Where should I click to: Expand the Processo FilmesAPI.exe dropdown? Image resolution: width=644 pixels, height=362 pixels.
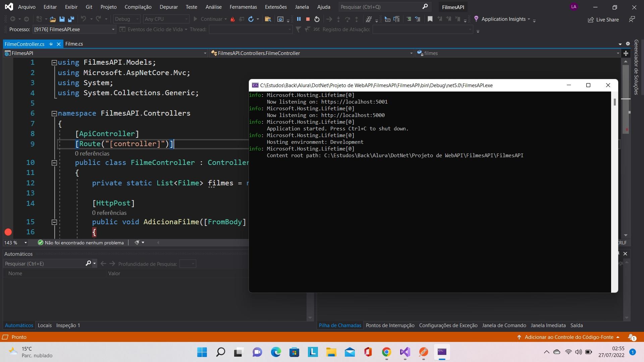[x=113, y=29]
